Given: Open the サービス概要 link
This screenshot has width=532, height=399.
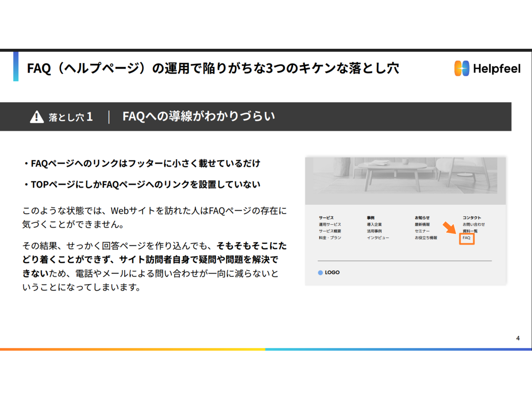Looking at the screenshot, I should pos(330,231).
